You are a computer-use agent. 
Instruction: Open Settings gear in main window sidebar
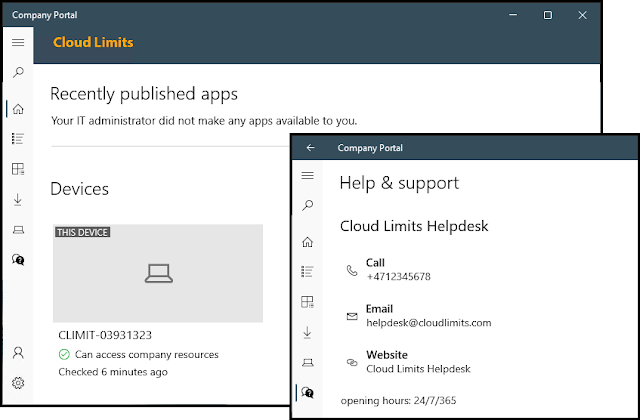(18, 383)
